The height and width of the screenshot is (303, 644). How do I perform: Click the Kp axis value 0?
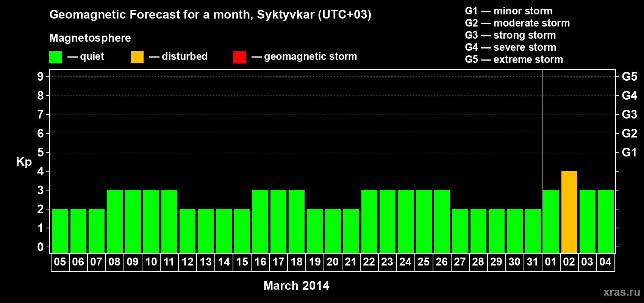click(x=41, y=247)
